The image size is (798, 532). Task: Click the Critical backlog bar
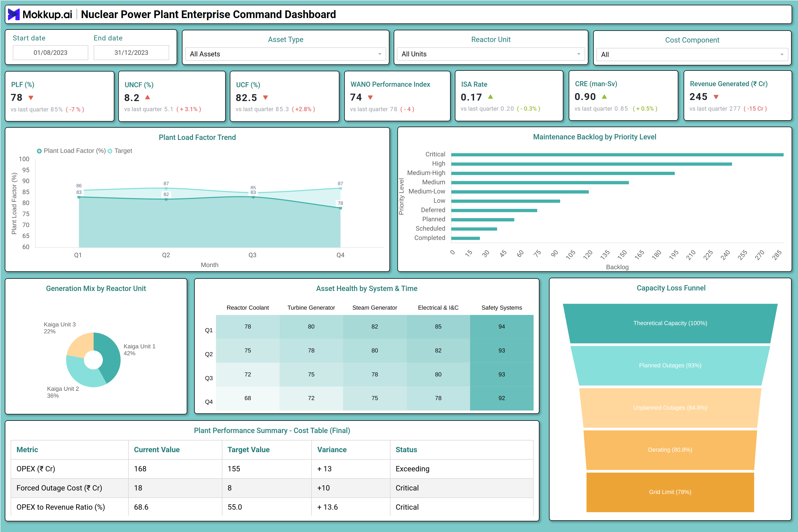[617, 155]
